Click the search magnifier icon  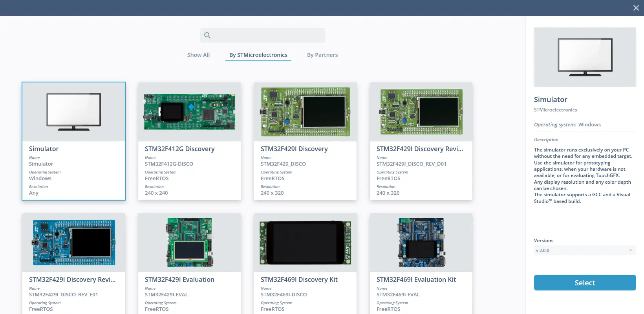pos(207,35)
